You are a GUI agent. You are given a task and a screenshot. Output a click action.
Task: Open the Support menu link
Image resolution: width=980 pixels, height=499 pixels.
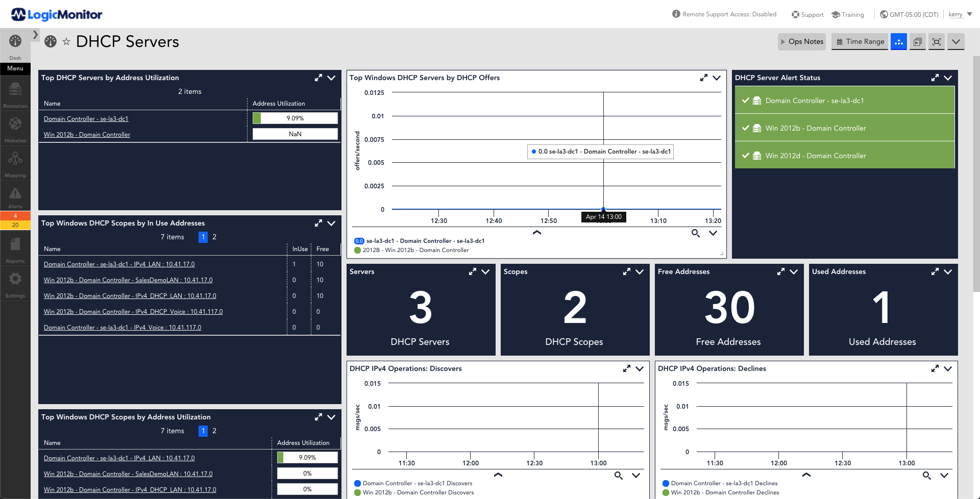(808, 14)
